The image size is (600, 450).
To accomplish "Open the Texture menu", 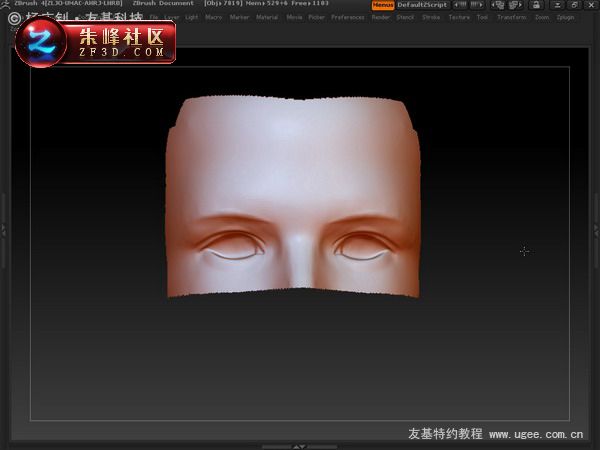I will pos(459,17).
